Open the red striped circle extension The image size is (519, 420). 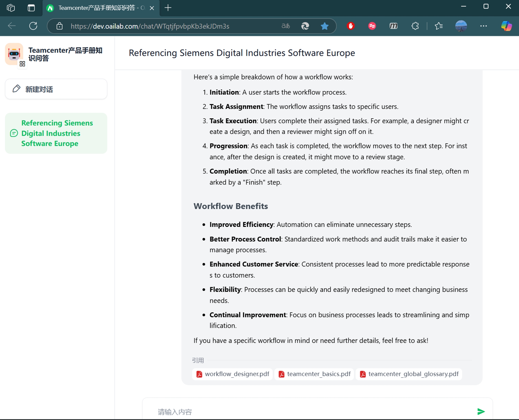tap(372, 26)
